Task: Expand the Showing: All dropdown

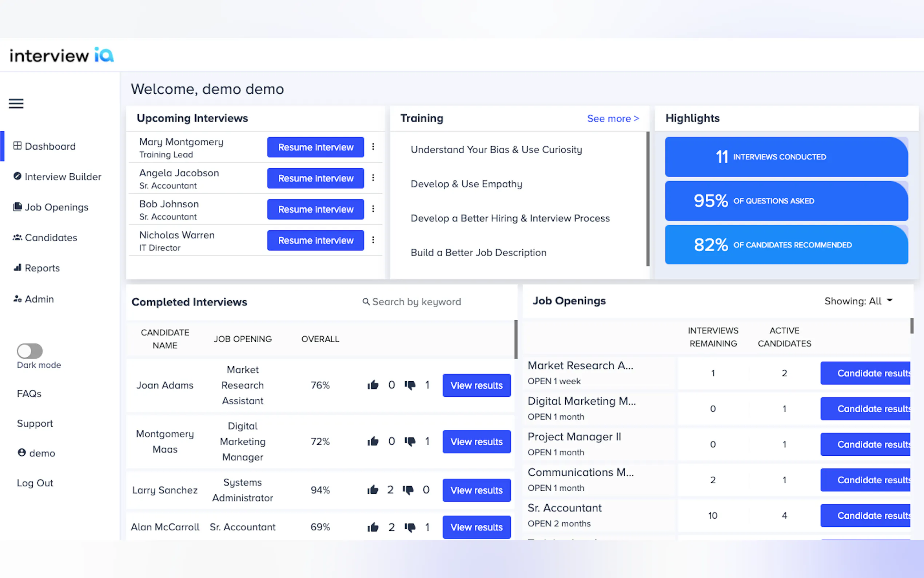Action: point(858,301)
